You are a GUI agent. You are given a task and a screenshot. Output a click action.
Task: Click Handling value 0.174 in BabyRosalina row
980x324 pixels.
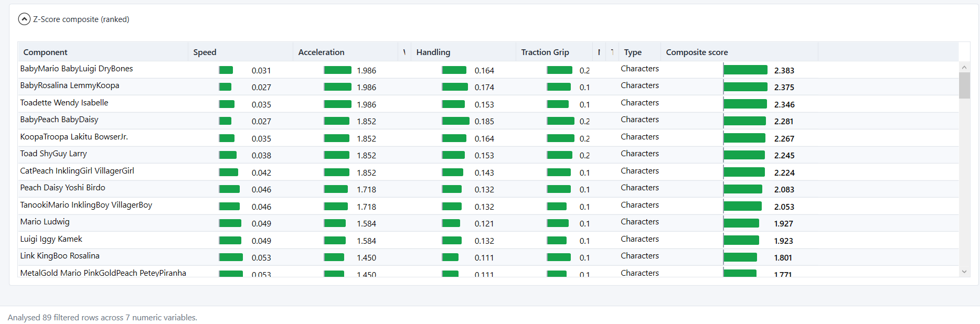coord(484,87)
